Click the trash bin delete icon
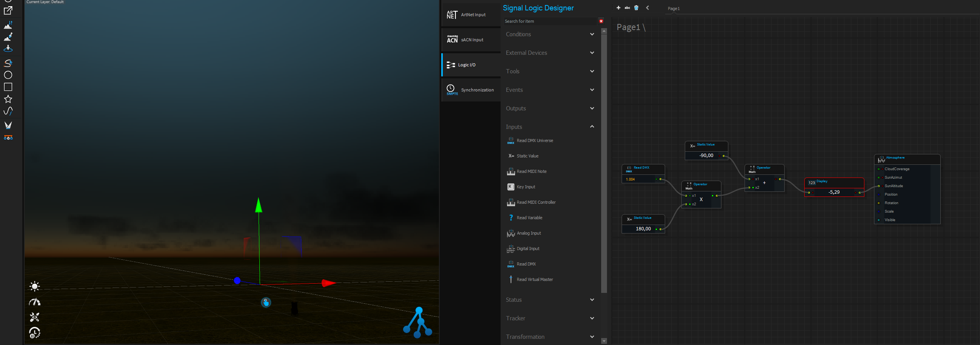 [x=636, y=8]
